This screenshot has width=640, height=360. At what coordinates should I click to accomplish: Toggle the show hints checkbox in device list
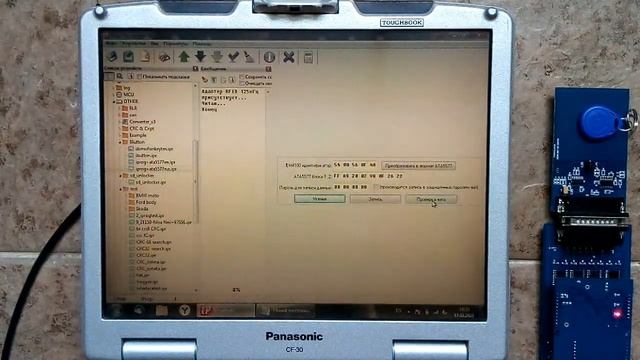[x=140, y=76]
